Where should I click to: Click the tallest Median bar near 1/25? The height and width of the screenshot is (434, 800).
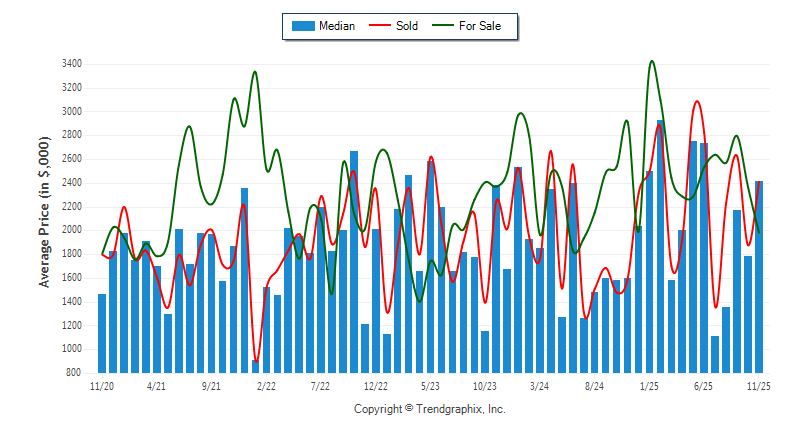(660, 250)
